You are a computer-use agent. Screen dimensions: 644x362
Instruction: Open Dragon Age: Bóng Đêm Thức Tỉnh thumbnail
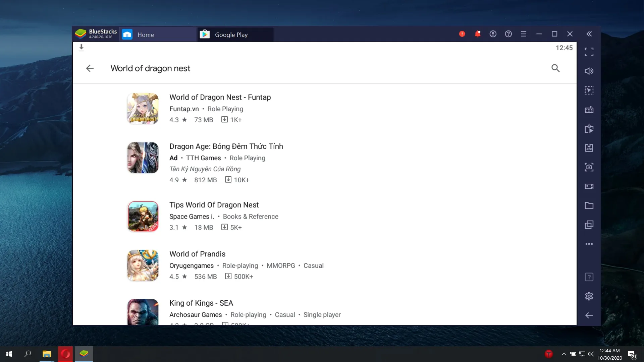point(143,158)
